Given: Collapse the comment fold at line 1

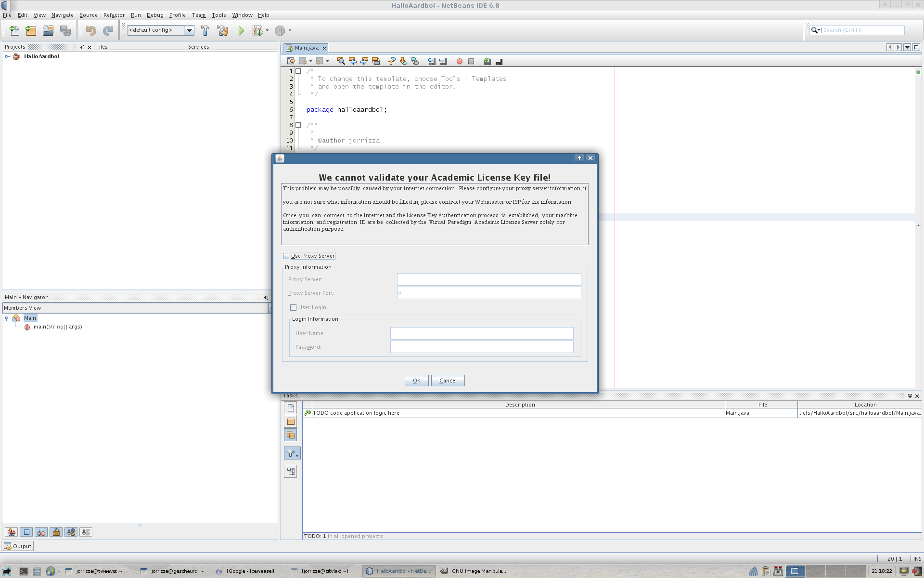Looking at the screenshot, I should coord(298,71).
